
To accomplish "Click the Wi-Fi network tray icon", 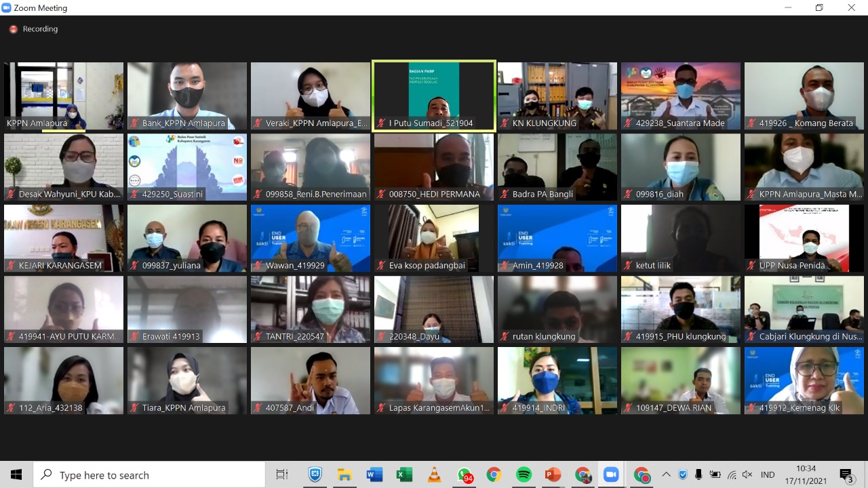I will (x=732, y=474).
